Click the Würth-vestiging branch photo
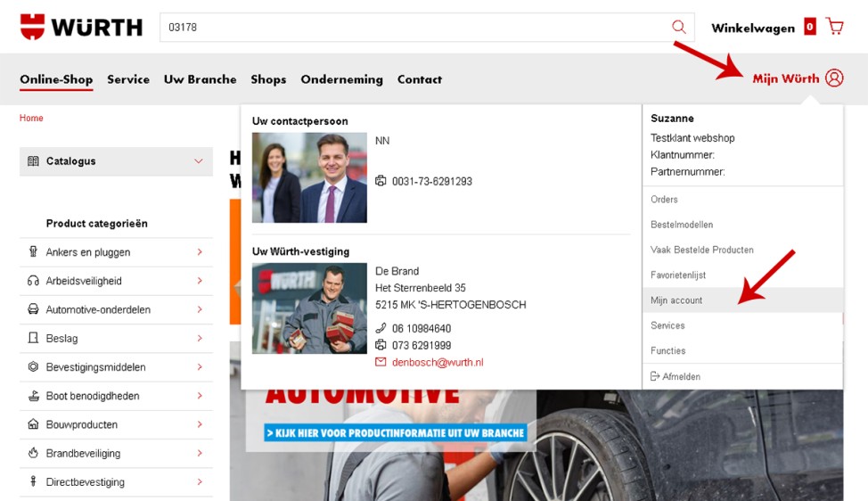The width and height of the screenshot is (868, 501). tap(309, 308)
